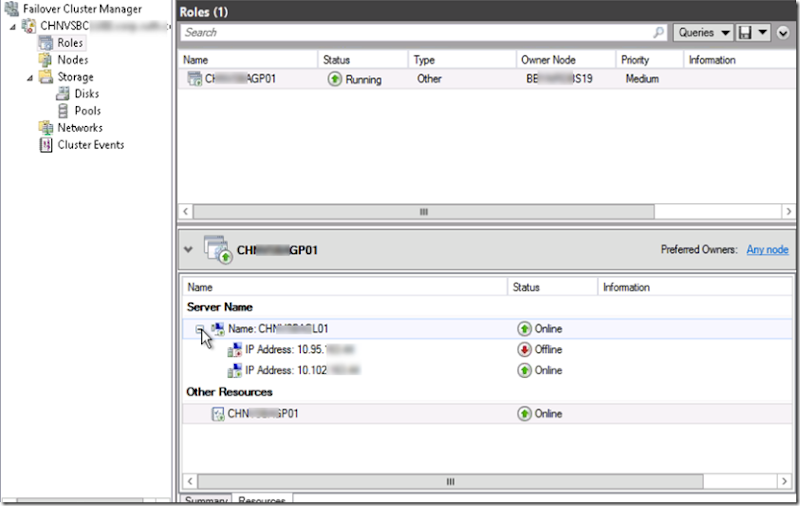800x506 pixels.
Task: Collapse the role details pane chevron
Action: click(189, 249)
